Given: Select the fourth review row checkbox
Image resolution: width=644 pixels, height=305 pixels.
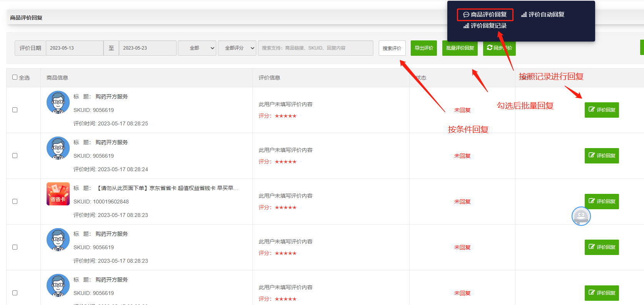Looking at the screenshot, I should pyautogui.click(x=15, y=247).
